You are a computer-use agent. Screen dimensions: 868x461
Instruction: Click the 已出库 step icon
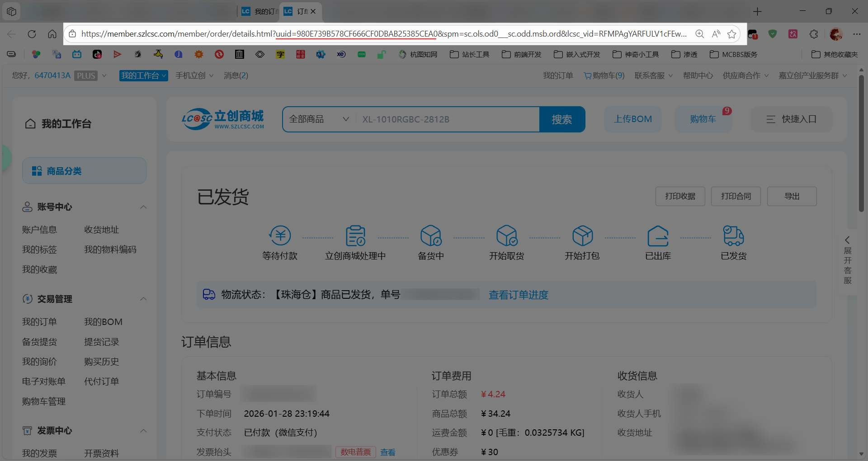click(x=658, y=235)
